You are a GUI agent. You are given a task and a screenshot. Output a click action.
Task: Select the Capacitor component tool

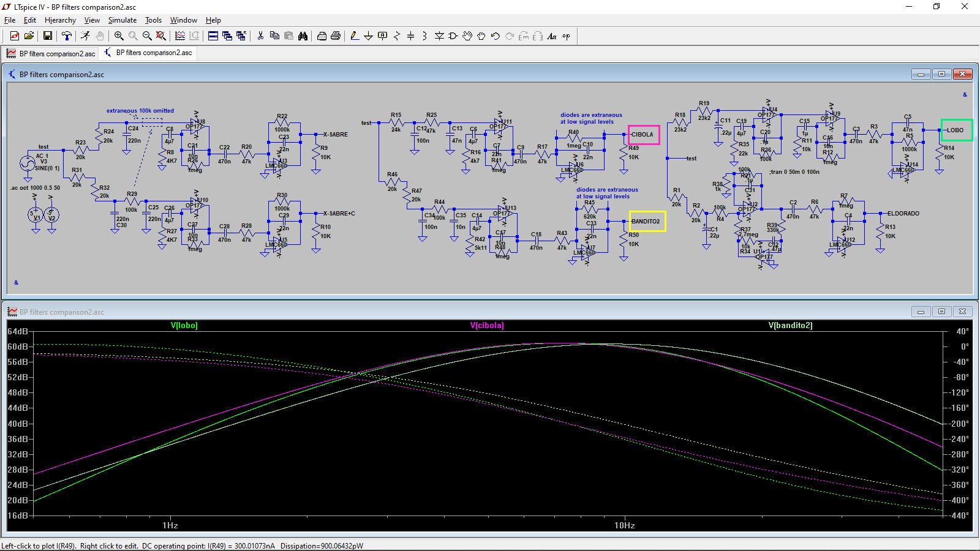[410, 36]
